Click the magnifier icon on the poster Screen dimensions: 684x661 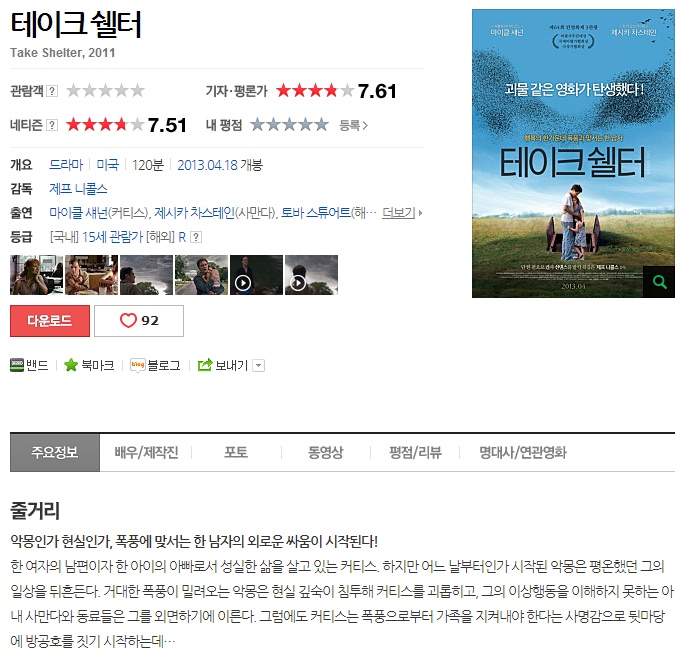pyautogui.click(x=659, y=282)
